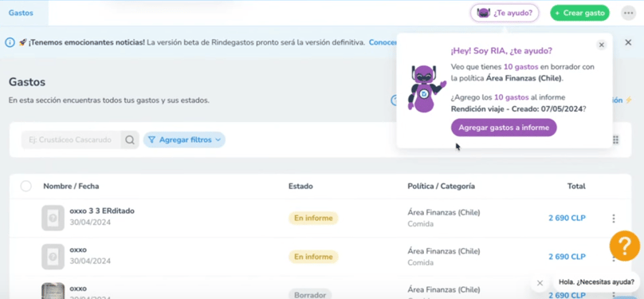The height and width of the screenshot is (299, 644).
Task: Open row menu for oxxo 3 3 ERditado
Action: 614,218
